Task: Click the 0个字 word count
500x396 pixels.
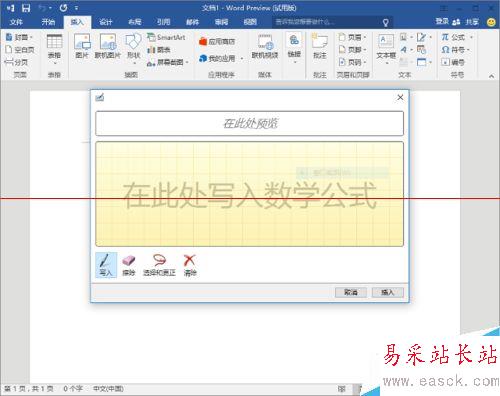Action: pos(73,389)
